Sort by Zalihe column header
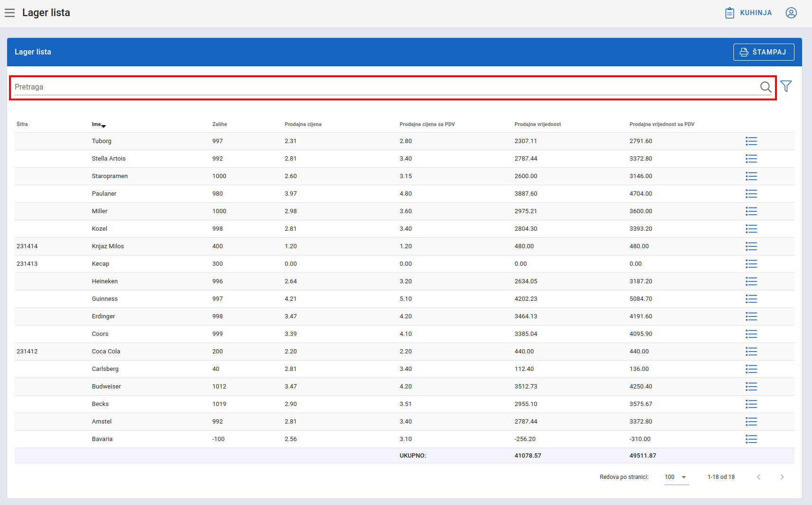812x505 pixels. [x=220, y=125]
